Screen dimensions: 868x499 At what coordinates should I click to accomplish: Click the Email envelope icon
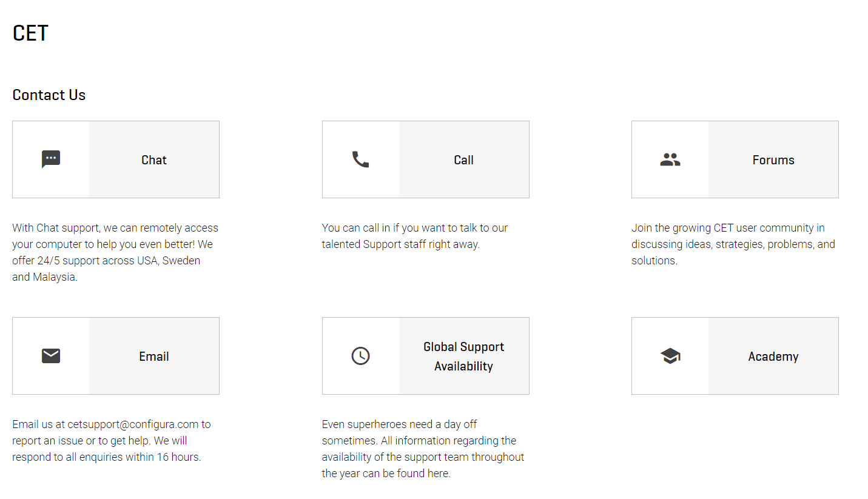click(51, 356)
